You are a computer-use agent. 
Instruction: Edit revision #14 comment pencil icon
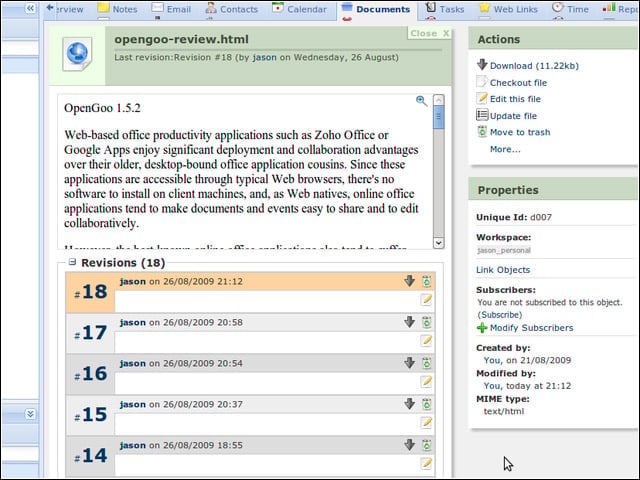(x=426, y=463)
